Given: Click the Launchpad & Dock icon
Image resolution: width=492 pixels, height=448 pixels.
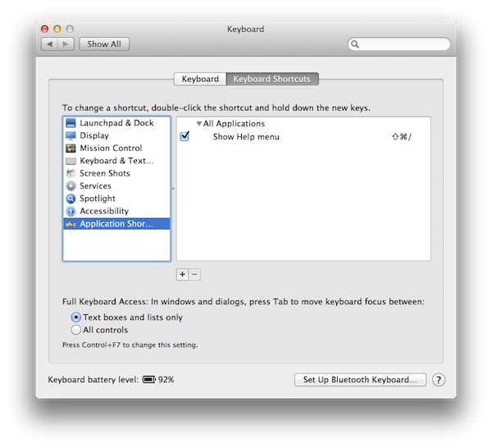Looking at the screenshot, I should [x=71, y=123].
